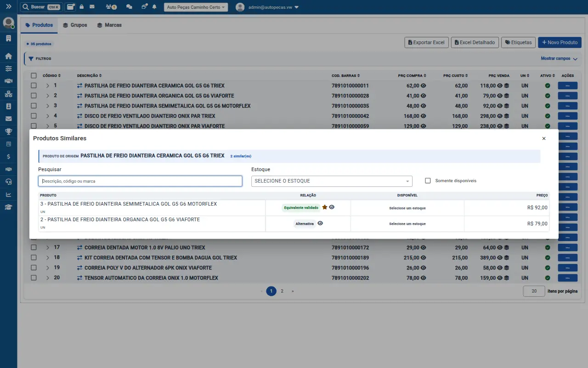Click the user avatar in the sidebar
The width and height of the screenshot is (588, 368).
8,23
